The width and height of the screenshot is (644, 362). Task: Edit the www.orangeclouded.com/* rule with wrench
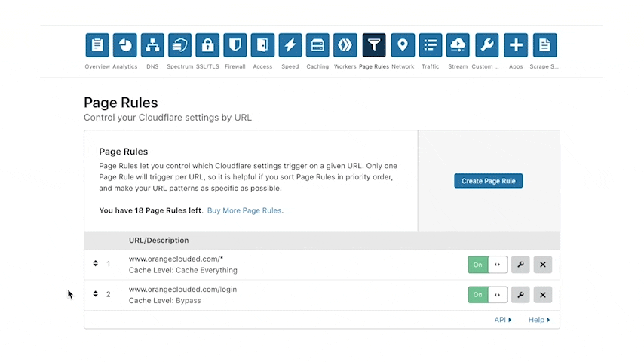(520, 265)
